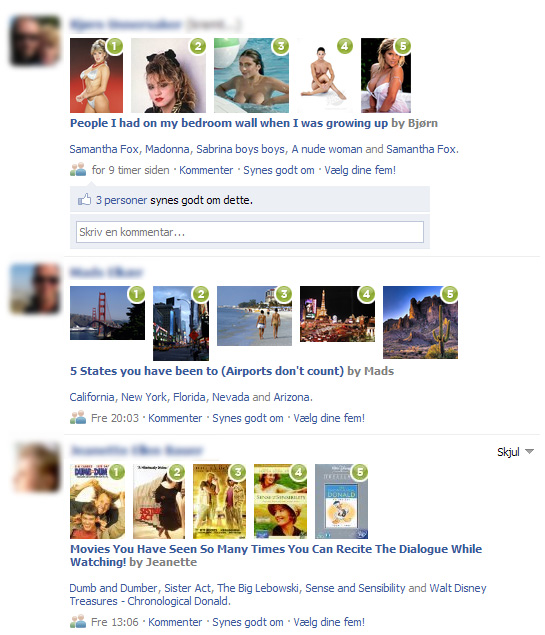Viewport: 545px width, 635px height.
Task: Open the Golden Gate Bridge thumbnail
Action: (x=107, y=313)
